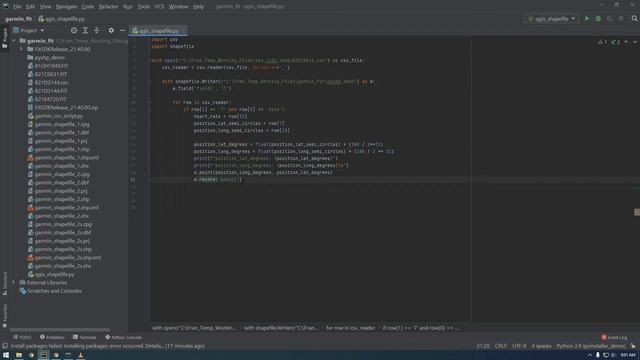Viewport: 640px width, 360px height.
Task: Open the Windows Start menu
Action: 6,355
